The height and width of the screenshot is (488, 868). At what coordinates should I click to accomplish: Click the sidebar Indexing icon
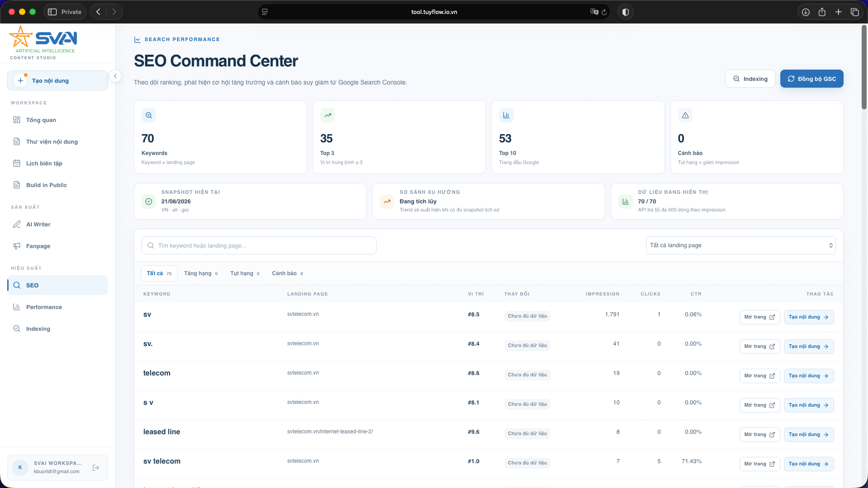[17, 328]
